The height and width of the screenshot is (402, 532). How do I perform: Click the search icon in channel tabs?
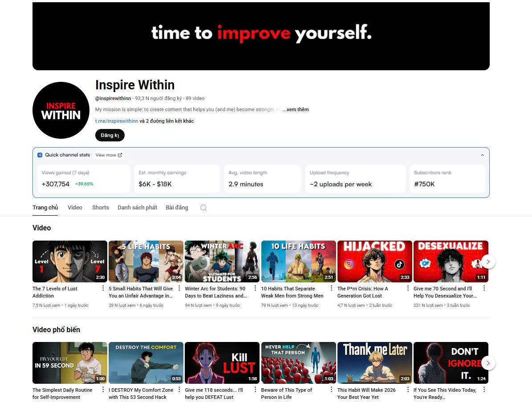coord(203,208)
